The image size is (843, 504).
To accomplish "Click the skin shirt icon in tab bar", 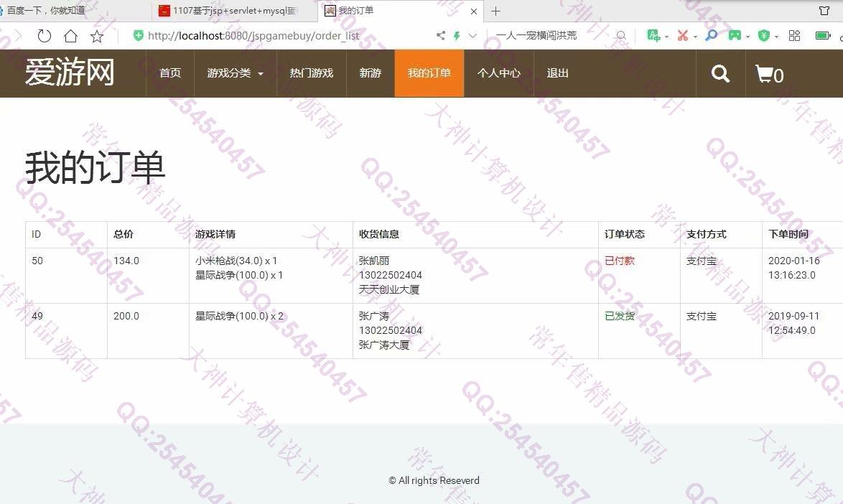I will pos(824,10).
